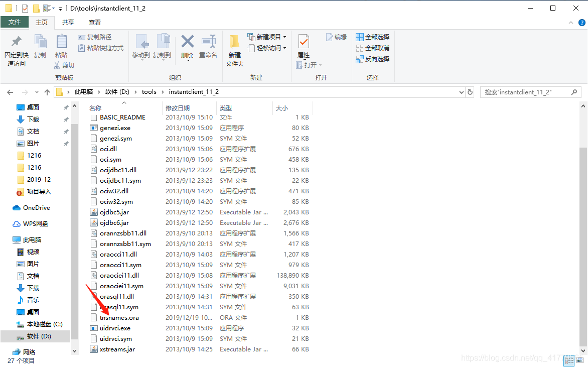This screenshot has height=367, width=588.
Task: Open the File (文件) tab
Action: point(15,22)
